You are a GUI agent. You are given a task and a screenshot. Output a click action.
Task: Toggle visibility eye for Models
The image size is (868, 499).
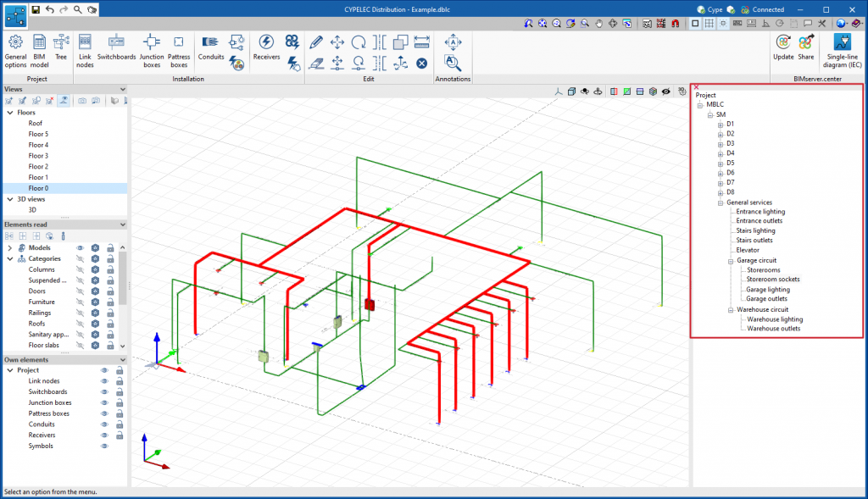pyautogui.click(x=81, y=248)
